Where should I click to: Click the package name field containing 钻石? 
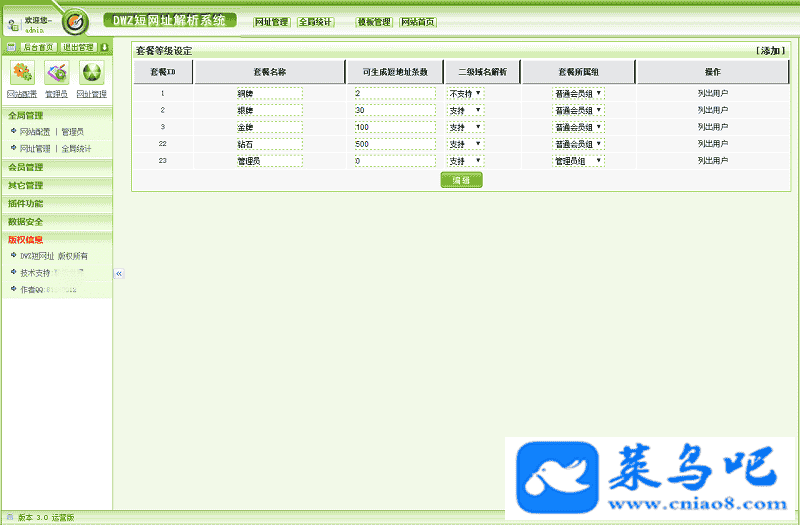pyautogui.click(x=269, y=144)
